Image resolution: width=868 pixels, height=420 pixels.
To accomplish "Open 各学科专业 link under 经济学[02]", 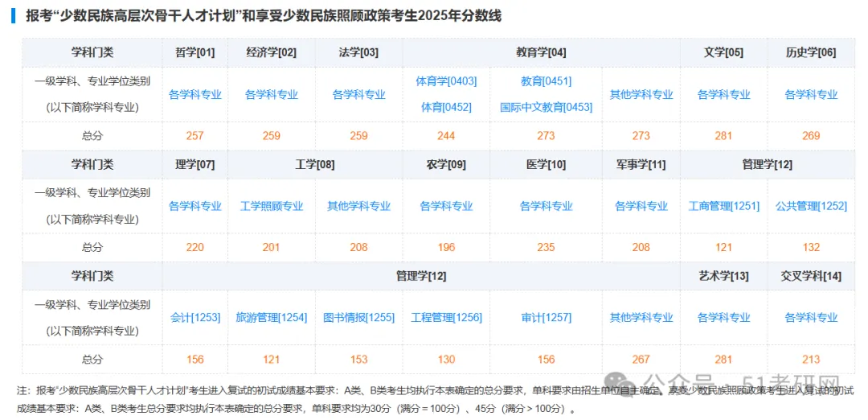I will click(272, 95).
